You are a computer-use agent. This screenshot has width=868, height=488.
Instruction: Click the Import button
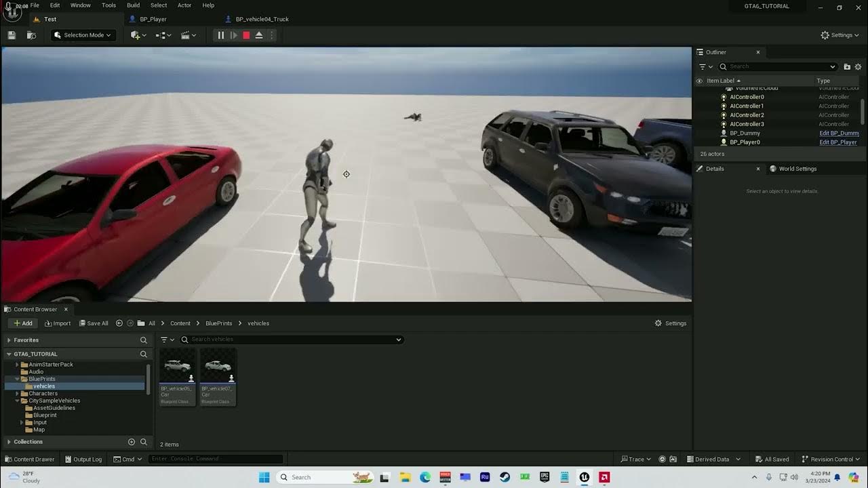(x=58, y=323)
